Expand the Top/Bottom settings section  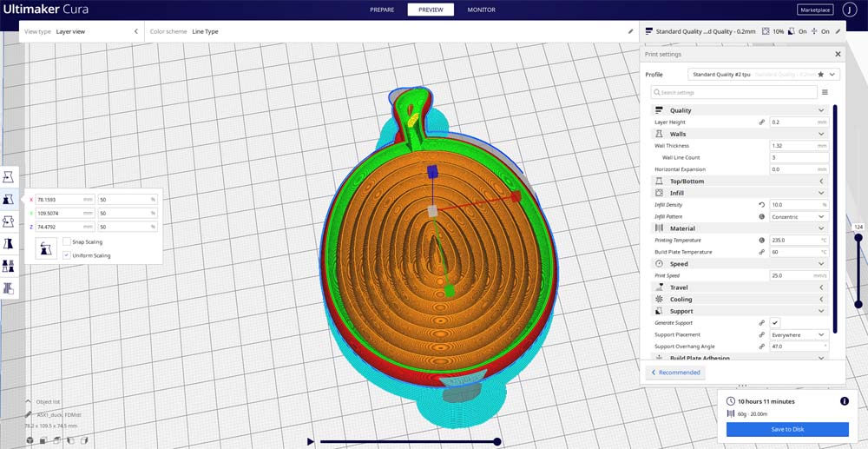(x=740, y=181)
